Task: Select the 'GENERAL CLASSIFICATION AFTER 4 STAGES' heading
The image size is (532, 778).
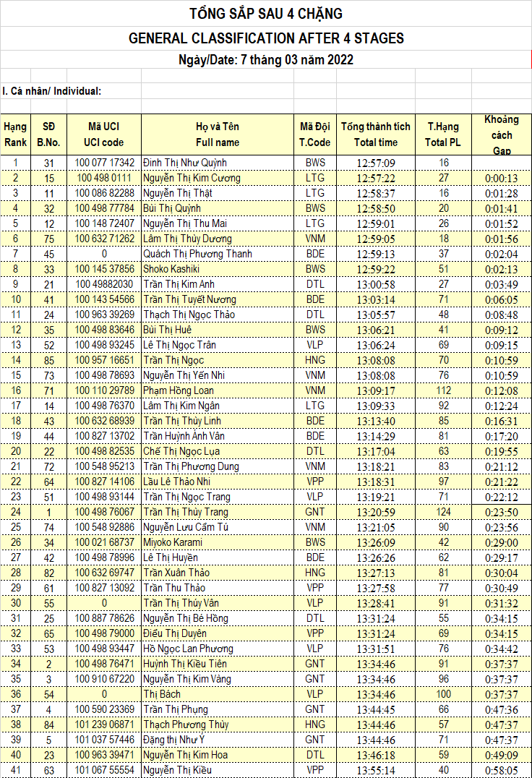Action: coord(265,38)
